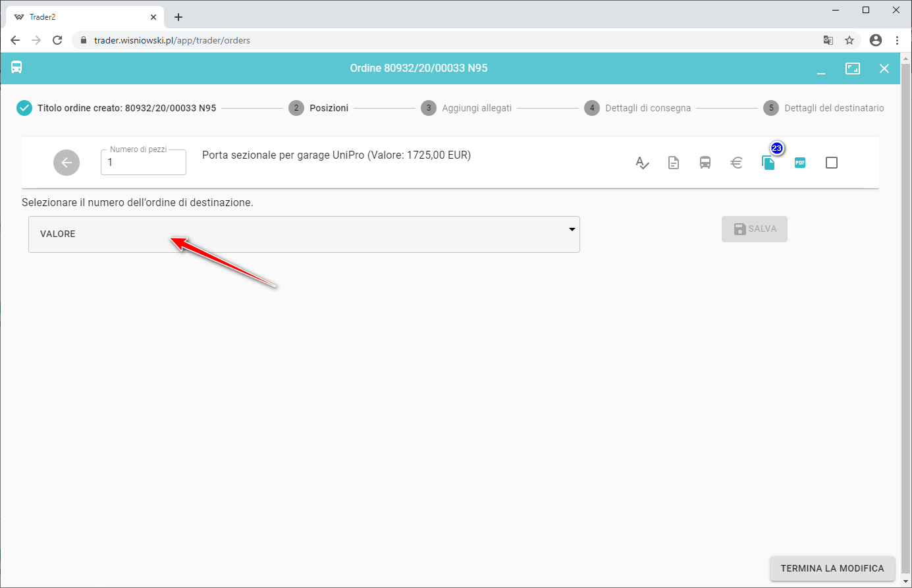Open the document notes icon

[673, 163]
